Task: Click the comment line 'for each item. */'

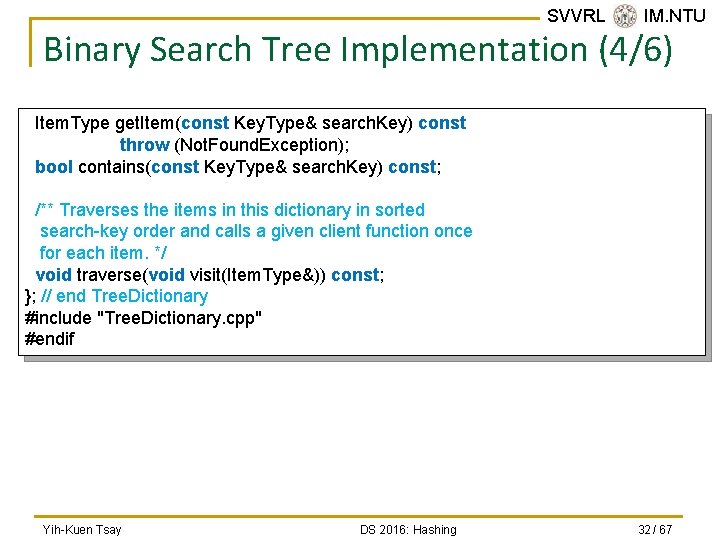Action: (103, 253)
